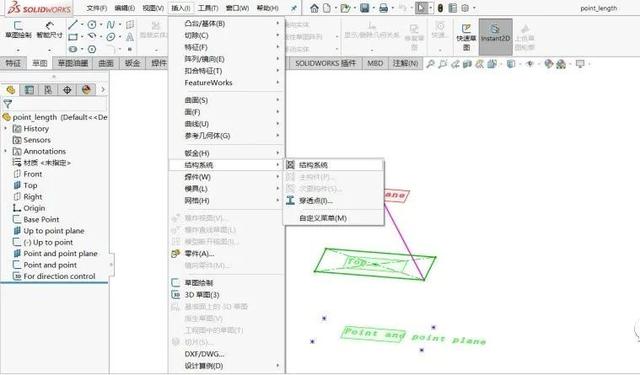Image resolution: width=640 pixels, height=375 pixels.
Task: Click the 草图绘制 sketch tool icon
Action: pos(18,26)
